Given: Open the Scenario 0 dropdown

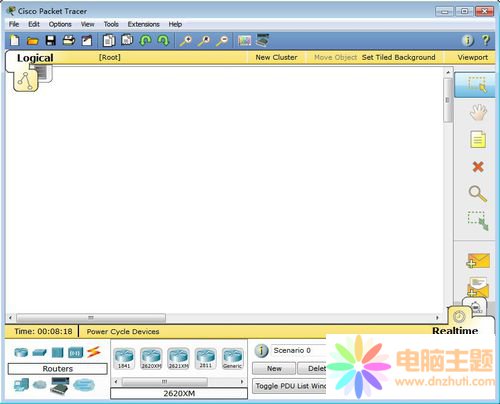Looking at the screenshot, I should pos(299,350).
